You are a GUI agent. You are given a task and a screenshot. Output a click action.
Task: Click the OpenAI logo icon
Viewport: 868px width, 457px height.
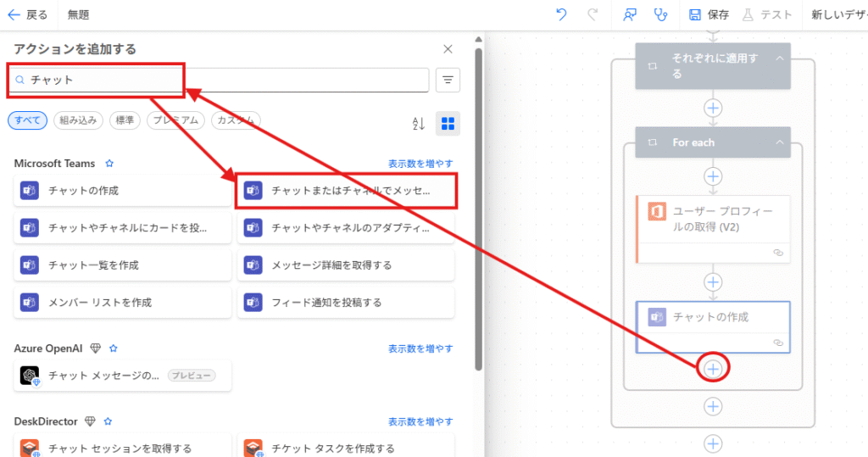tap(30, 376)
